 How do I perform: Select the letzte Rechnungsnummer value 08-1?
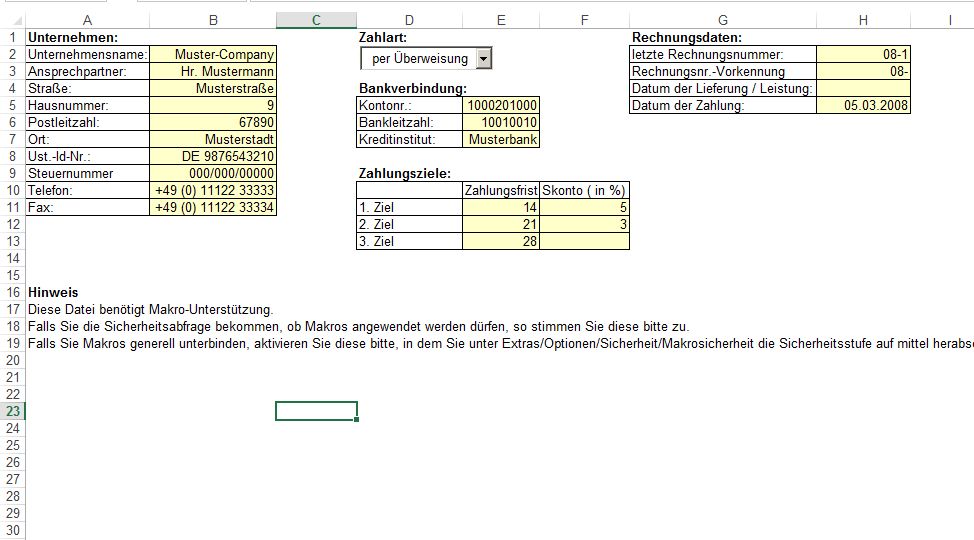click(863, 54)
